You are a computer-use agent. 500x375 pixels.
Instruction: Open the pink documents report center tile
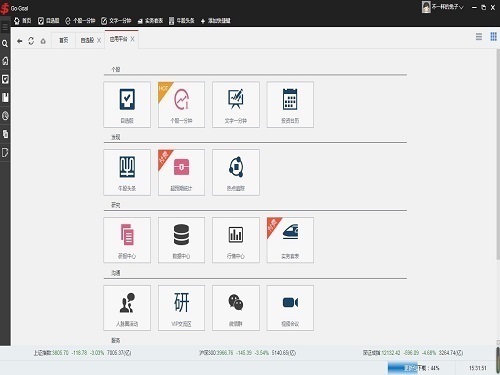pos(127,240)
